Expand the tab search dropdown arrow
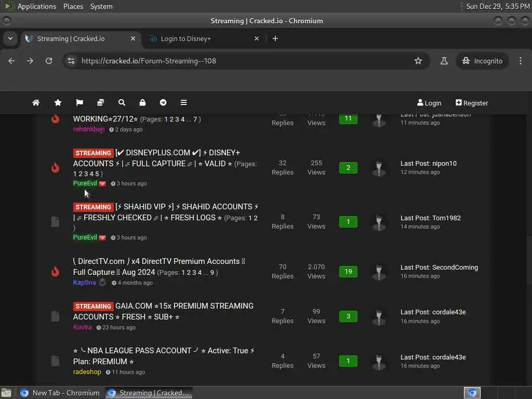 click(10, 38)
